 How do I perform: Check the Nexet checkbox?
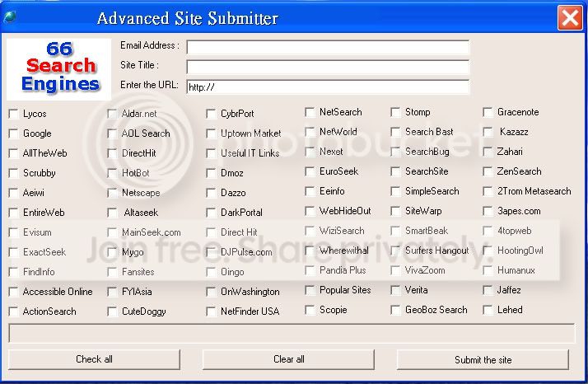click(310, 152)
